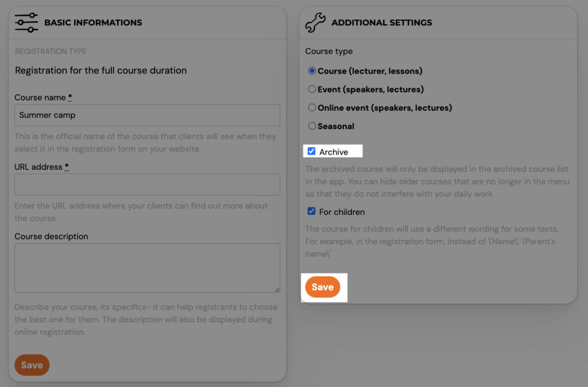588x387 pixels.
Task: Save the Additional Settings panel
Action: 323,287
